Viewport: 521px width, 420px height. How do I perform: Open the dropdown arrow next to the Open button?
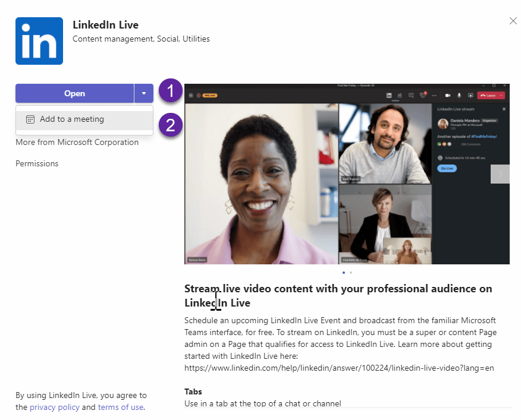pyautogui.click(x=143, y=93)
